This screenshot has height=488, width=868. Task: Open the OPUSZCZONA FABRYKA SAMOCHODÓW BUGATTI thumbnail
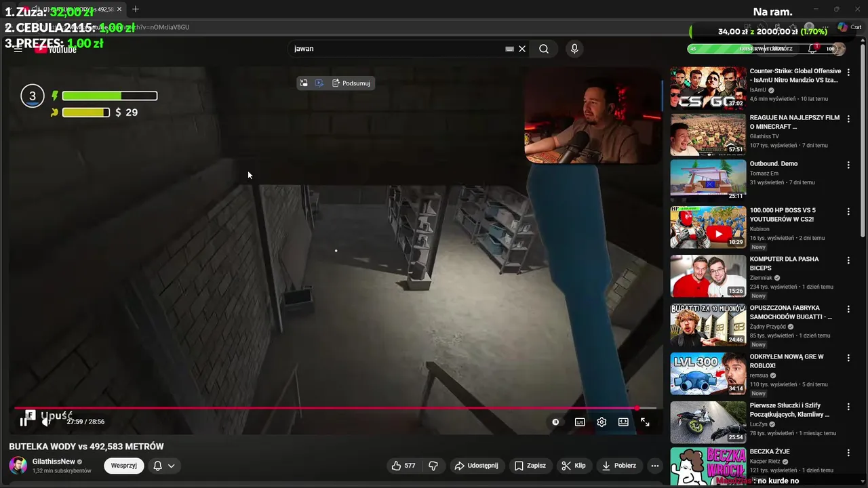[x=708, y=325]
